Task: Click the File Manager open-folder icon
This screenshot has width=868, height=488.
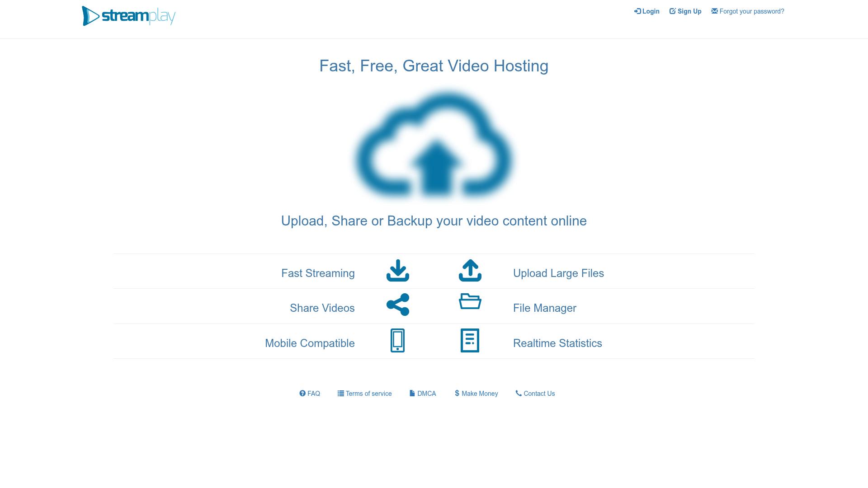Action: (x=470, y=301)
